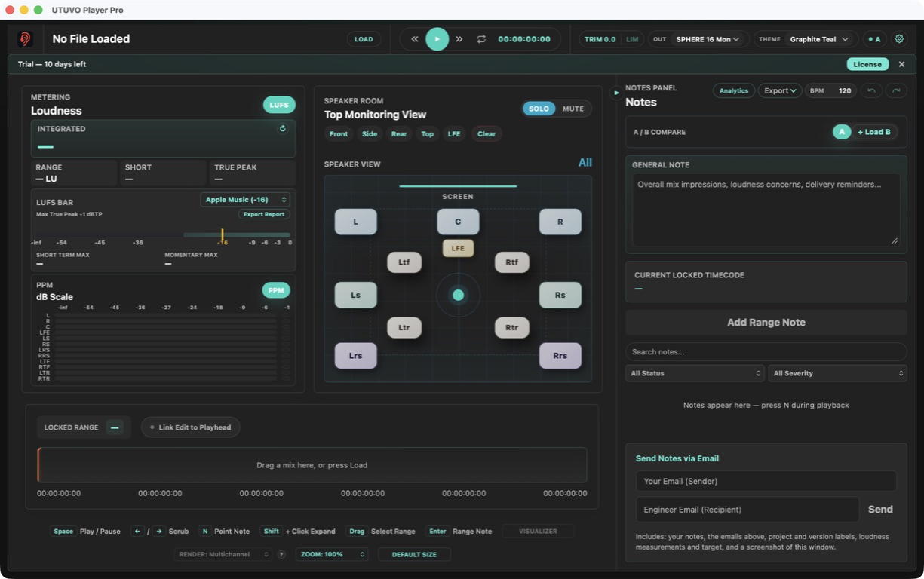
Task: Select the Side speaker group tab
Action: (370, 134)
